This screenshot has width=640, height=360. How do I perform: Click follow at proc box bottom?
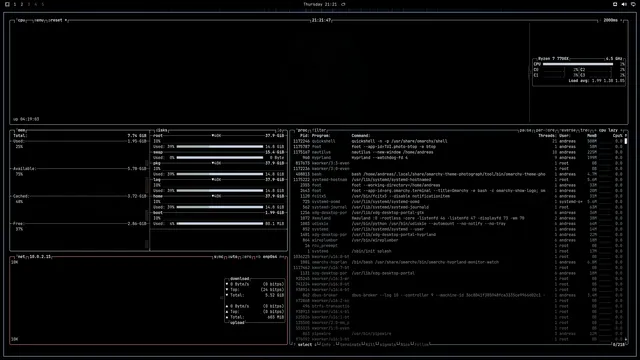coord(421,344)
